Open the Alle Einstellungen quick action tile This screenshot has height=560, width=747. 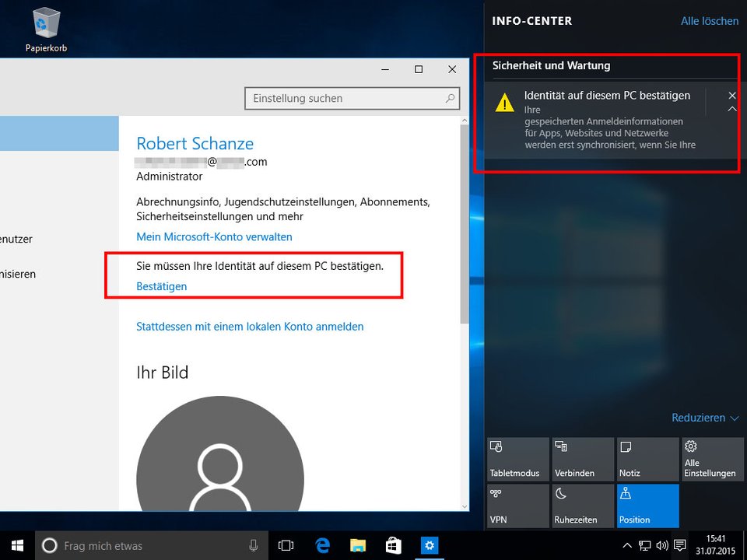point(712,458)
